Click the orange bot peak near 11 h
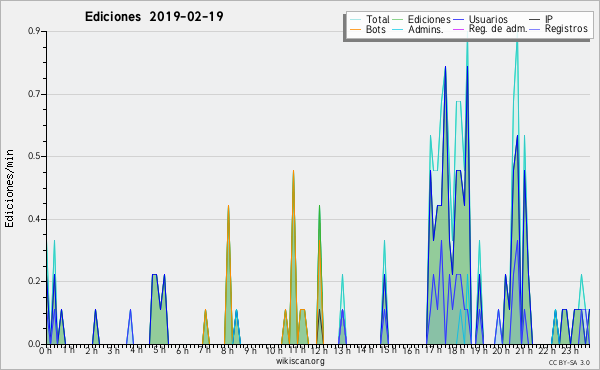Screen dimensions: 600x370 pos(293,171)
